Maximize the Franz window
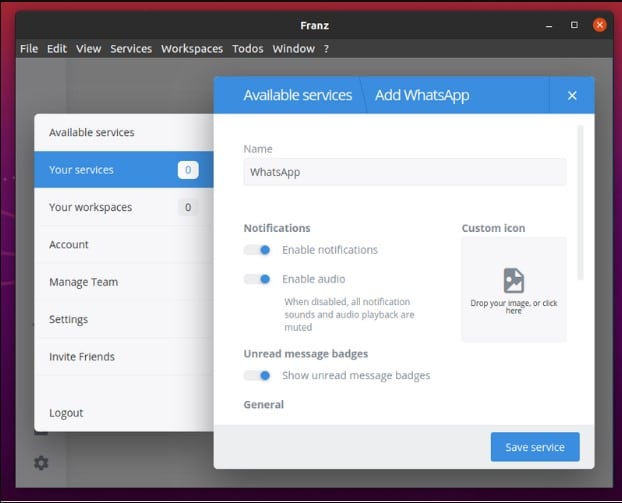 tap(574, 25)
